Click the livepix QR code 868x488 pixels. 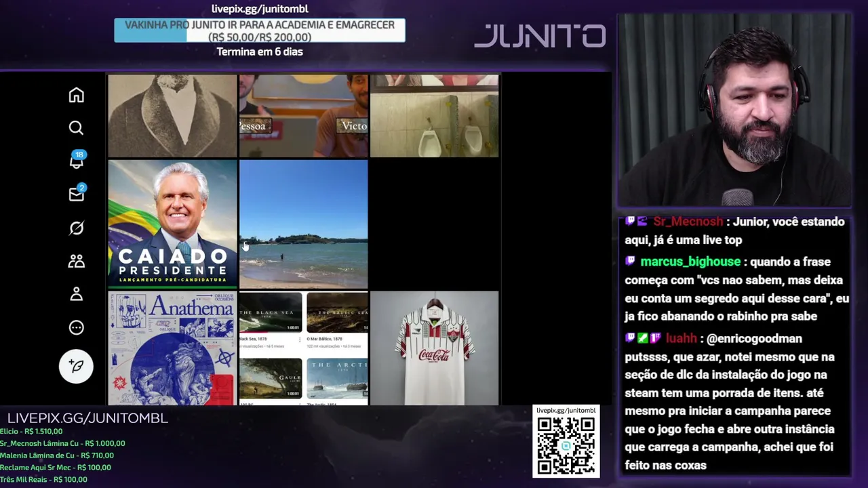[x=566, y=446]
